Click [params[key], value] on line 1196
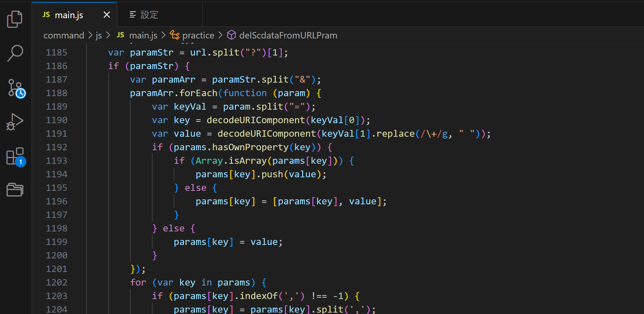 coord(327,201)
